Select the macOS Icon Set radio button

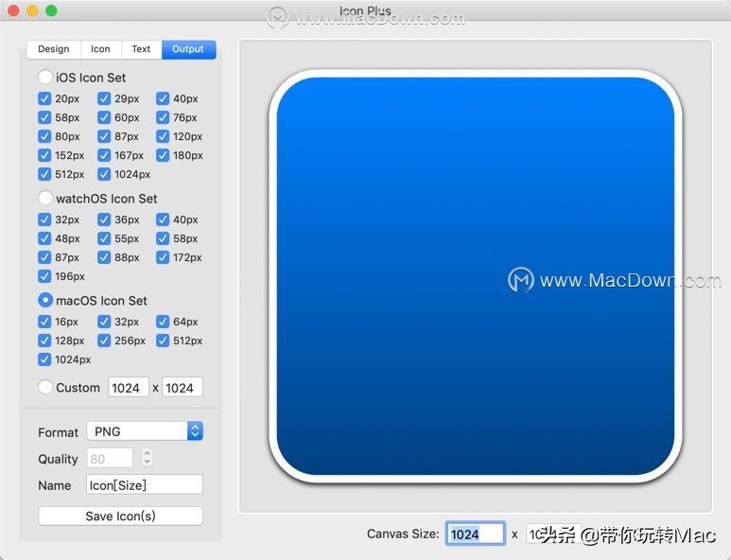45,300
